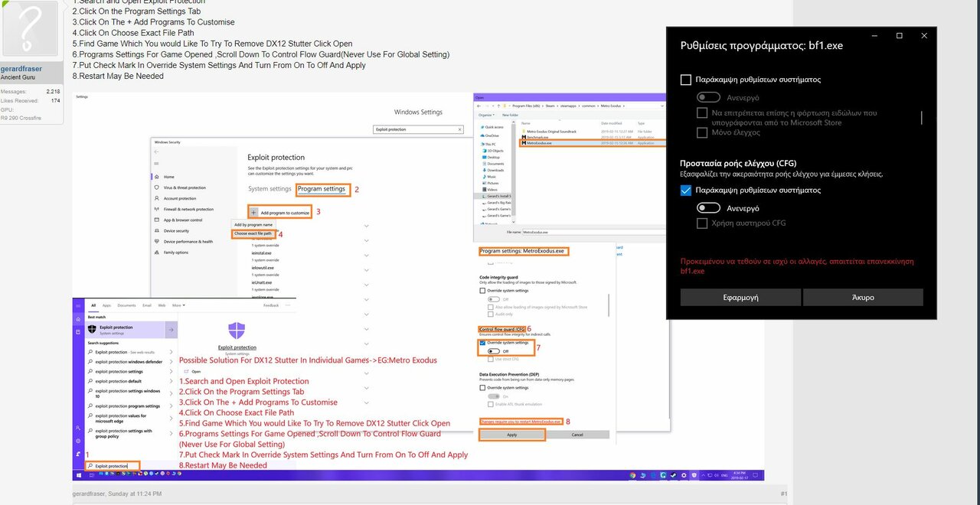
Task: Open gerardfraser's profile link
Action: coord(21,69)
